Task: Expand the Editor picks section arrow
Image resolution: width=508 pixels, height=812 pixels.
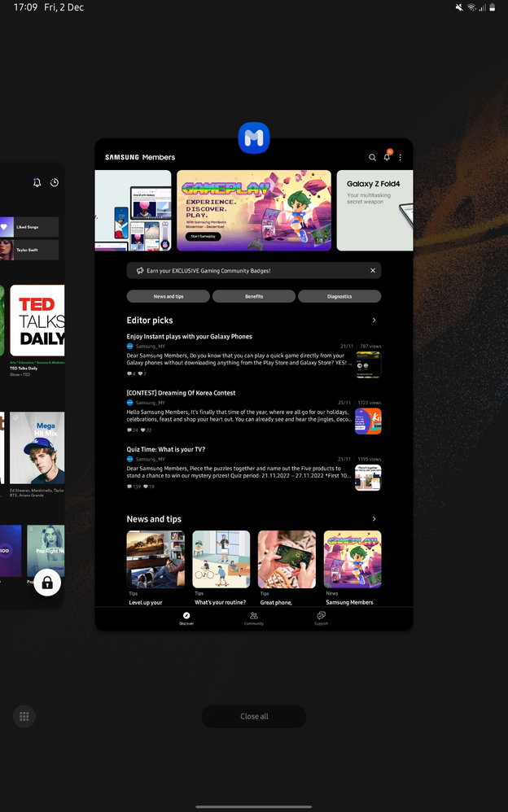Action: pyautogui.click(x=374, y=320)
